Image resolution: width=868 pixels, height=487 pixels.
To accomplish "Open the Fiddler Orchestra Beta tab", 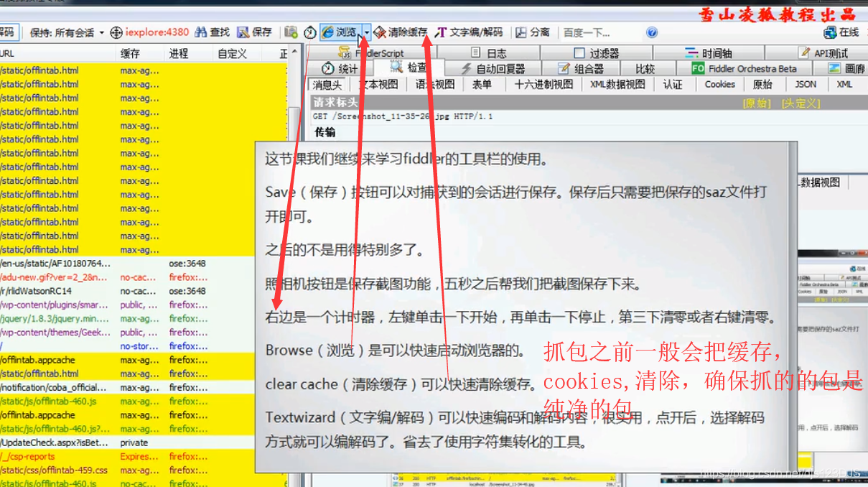I will pyautogui.click(x=745, y=69).
